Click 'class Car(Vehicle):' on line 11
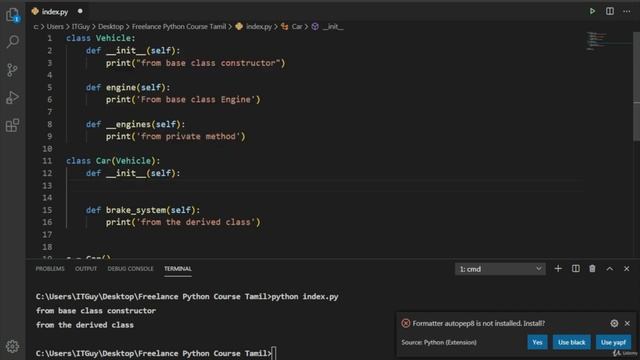640x360 pixels. coord(113,161)
